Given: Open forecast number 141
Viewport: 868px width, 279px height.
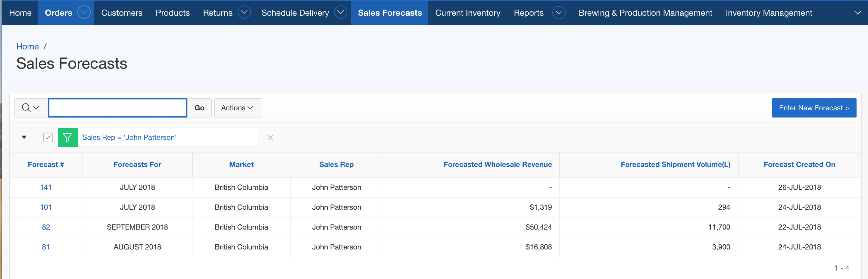Looking at the screenshot, I should click(46, 187).
